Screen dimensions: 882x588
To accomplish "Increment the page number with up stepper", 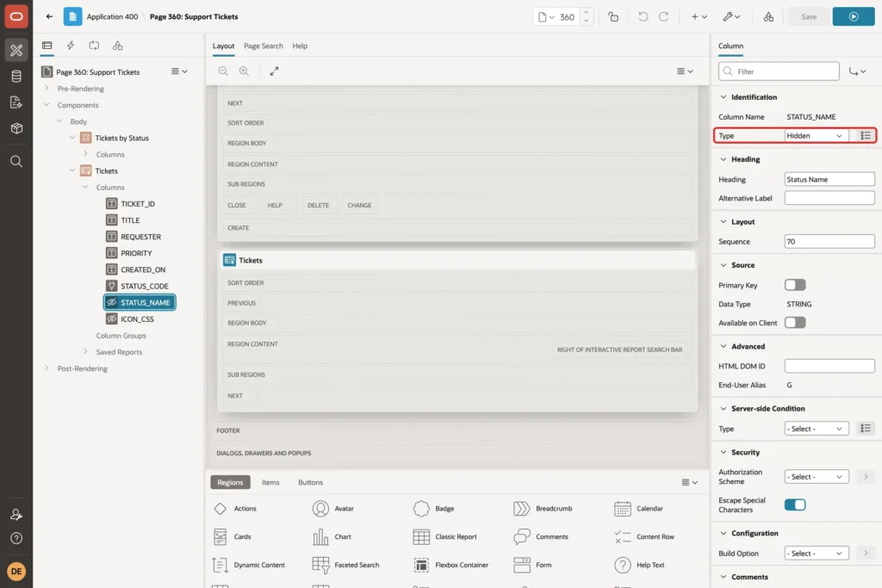I will coord(586,12).
